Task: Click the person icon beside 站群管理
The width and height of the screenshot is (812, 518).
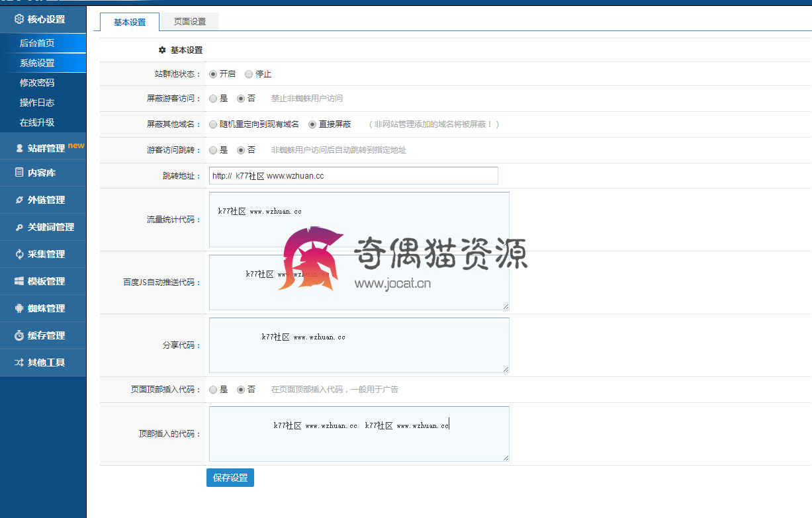Action: pyautogui.click(x=19, y=148)
